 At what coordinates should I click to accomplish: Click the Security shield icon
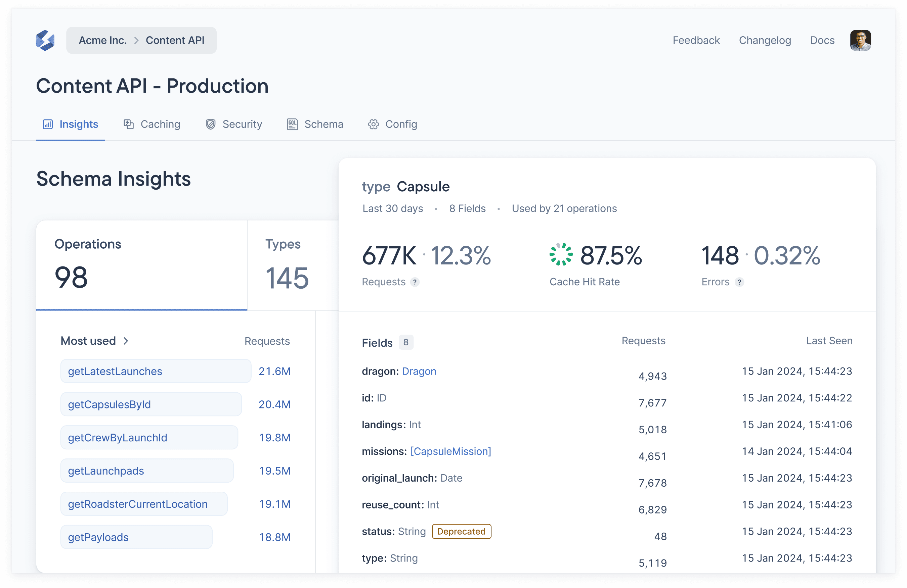[x=210, y=124]
